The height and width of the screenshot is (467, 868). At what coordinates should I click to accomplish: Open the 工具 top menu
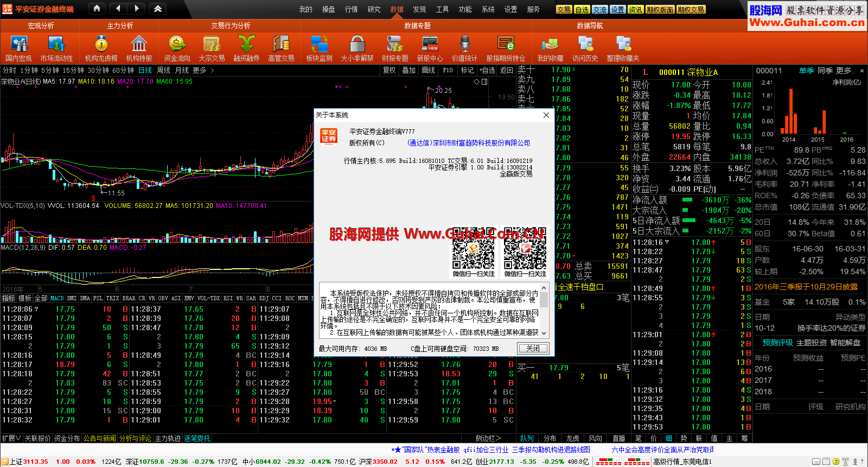pyautogui.click(x=443, y=9)
